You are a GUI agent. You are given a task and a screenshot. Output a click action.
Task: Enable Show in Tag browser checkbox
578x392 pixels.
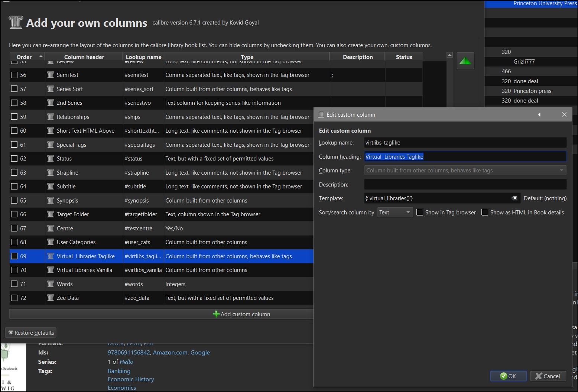click(x=420, y=213)
